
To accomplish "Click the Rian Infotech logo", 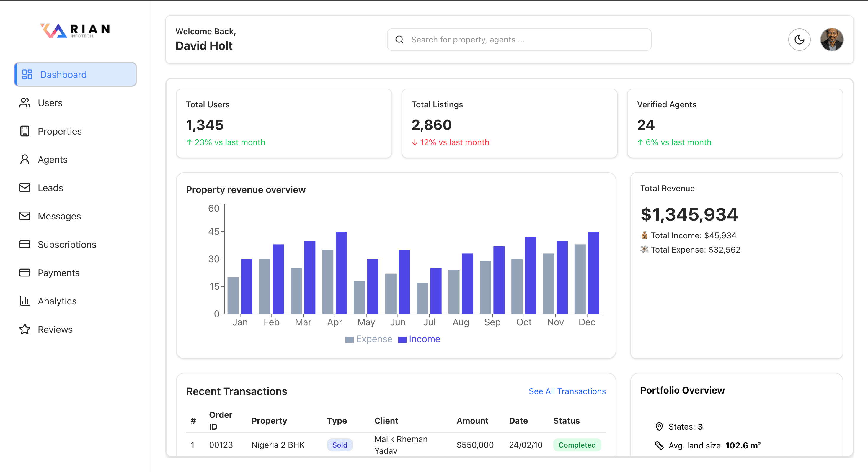I will tap(75, 30).
